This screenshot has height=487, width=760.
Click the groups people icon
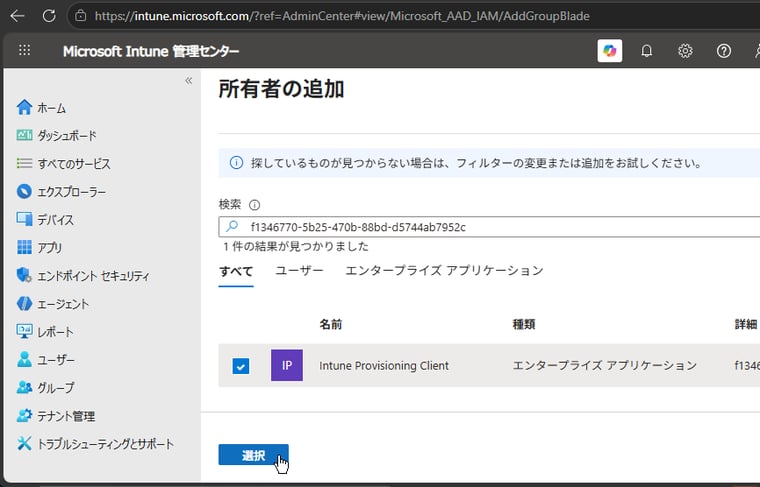[24, 387]
